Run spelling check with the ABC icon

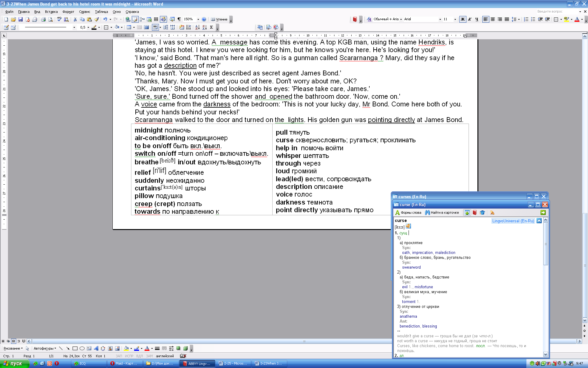(59, 19)
